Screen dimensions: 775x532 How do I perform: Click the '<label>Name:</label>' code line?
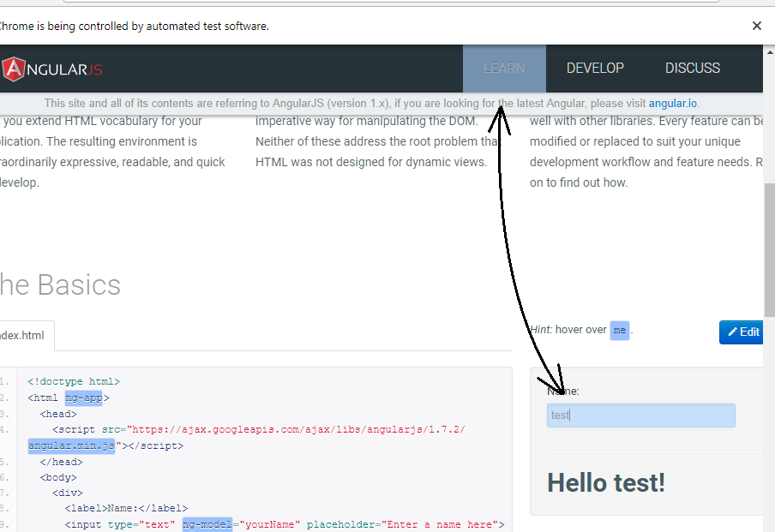(x=126, y=508)
